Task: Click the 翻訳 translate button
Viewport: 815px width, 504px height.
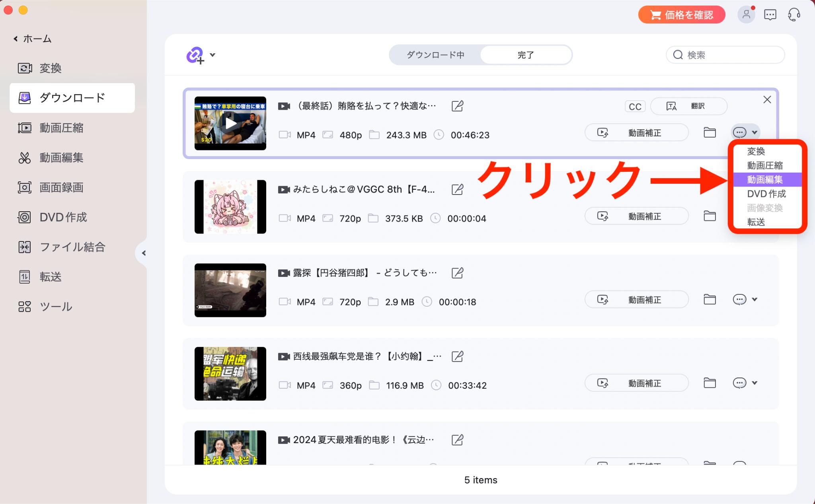Action: coord(689,106)
